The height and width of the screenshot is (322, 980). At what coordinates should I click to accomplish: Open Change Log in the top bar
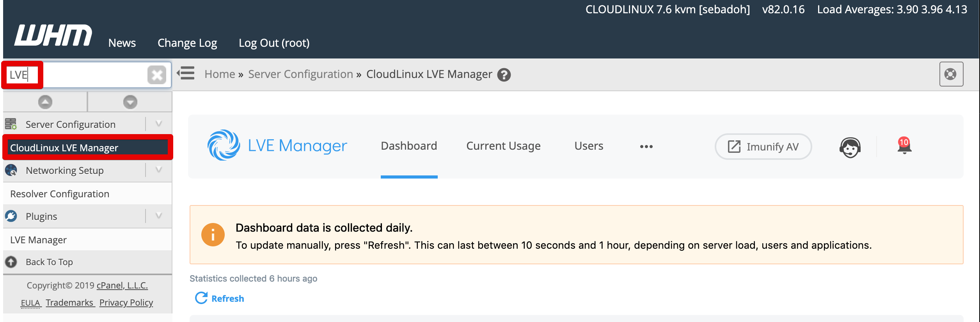point(187,43)
